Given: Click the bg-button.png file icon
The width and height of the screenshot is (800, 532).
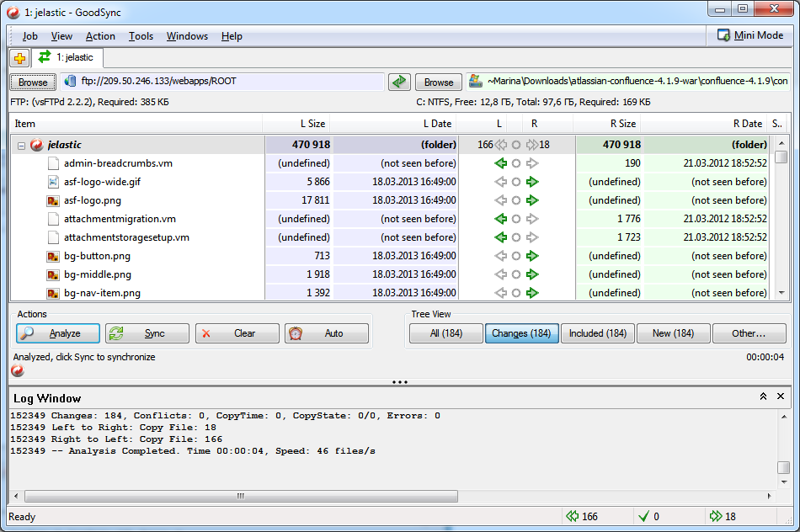Looking at the screenshot, I should [52, 256].
